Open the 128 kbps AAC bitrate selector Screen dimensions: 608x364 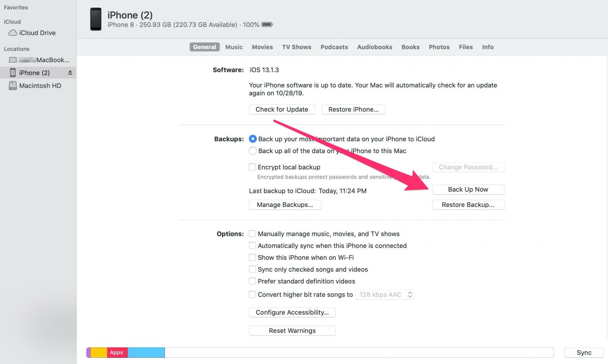point(384,294)
